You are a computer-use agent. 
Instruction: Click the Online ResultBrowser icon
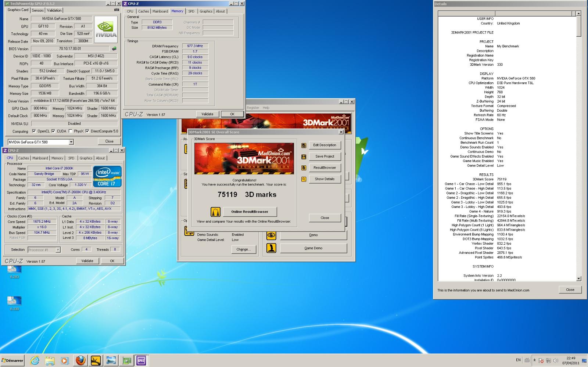[x=215, y=212]
